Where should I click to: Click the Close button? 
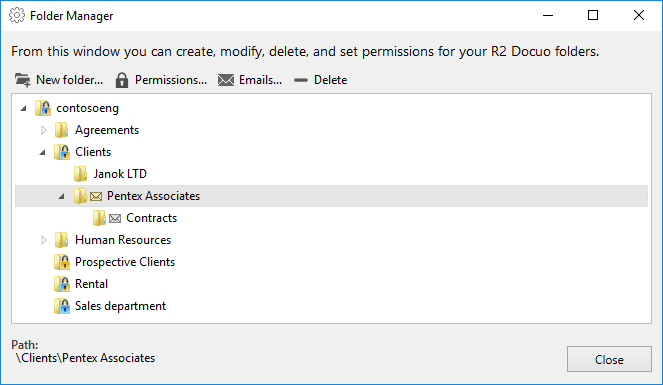pyautogui.click(x=609, y=359)
